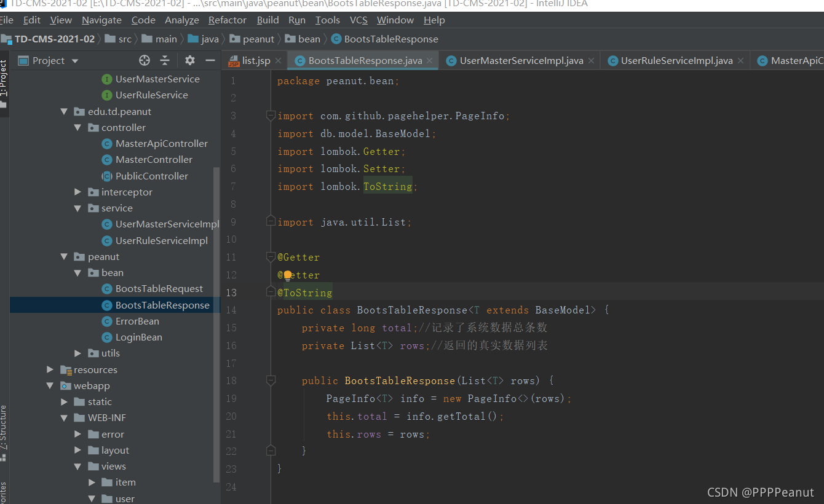Expand the interceptor folder

coord(77,192)
